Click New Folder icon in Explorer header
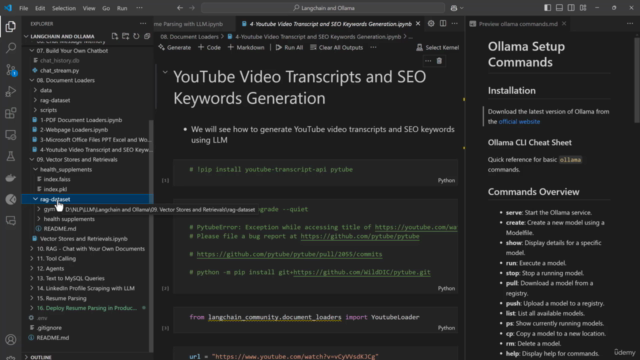Screen dimensions: 640x360 pyautogui.click(x=125, y=36)
